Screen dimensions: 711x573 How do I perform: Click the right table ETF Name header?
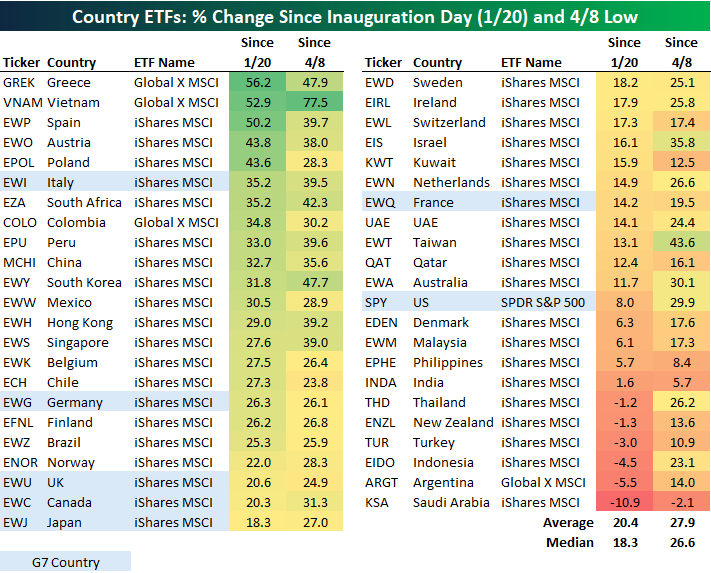[531, 63]
